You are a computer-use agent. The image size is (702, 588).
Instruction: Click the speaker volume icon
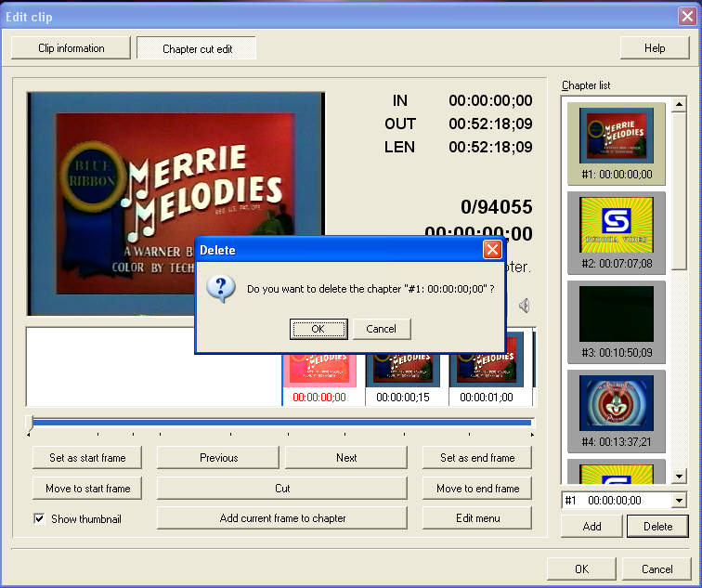525,306
